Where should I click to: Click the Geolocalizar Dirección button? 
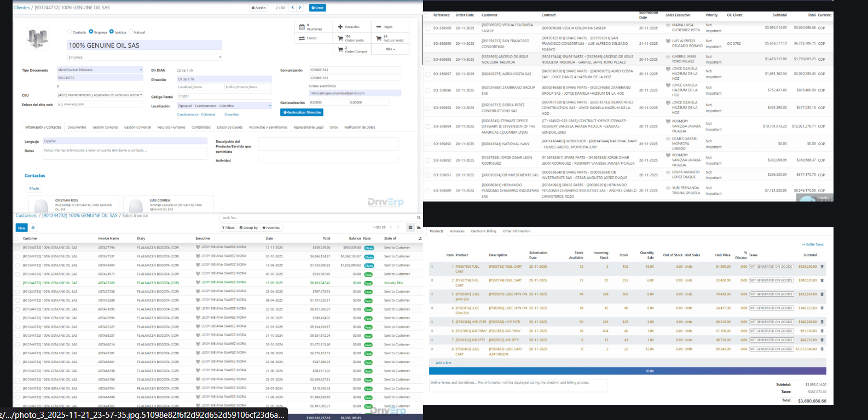[x=302, y=112]
